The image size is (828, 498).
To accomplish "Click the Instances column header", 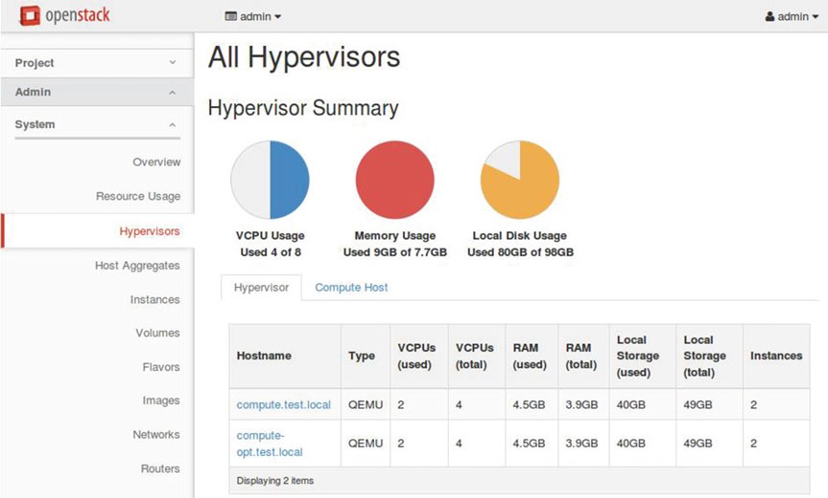I will point(776,355).
